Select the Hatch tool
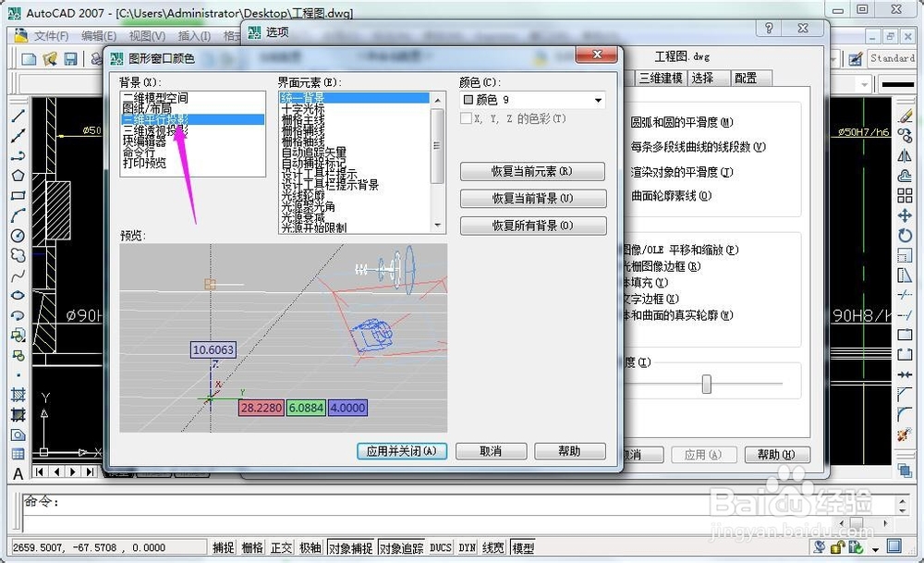 click(x=18, y=395)
